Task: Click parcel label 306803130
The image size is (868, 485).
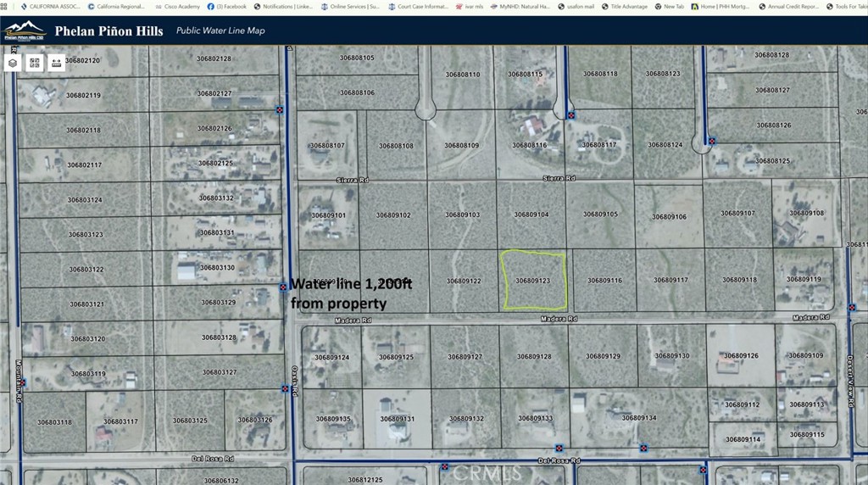Action: click(218, 267)
